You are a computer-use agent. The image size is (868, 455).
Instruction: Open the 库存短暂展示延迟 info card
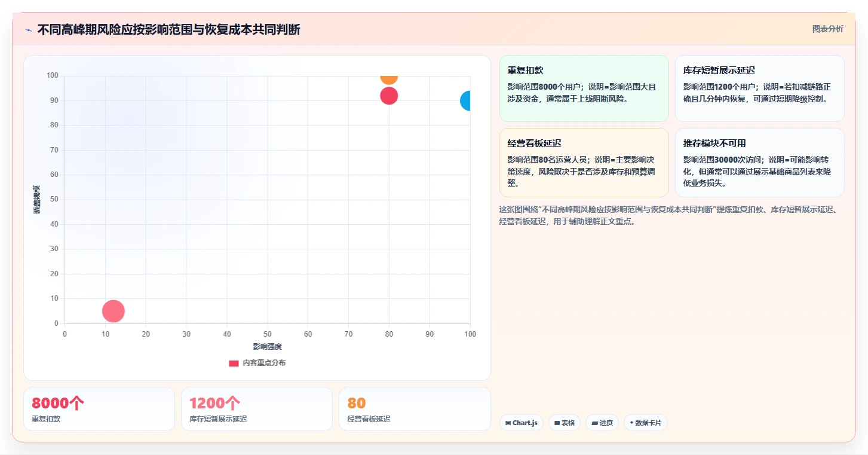(759, 88)
